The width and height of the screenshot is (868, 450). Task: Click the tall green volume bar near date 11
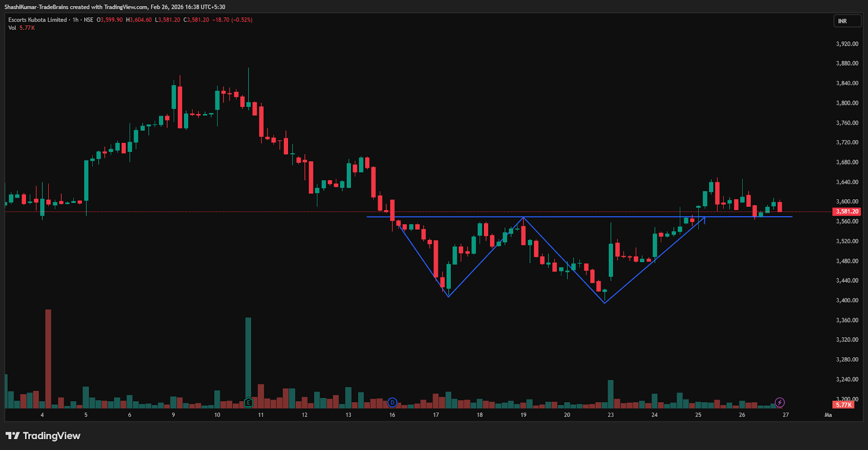click(248, 358)
